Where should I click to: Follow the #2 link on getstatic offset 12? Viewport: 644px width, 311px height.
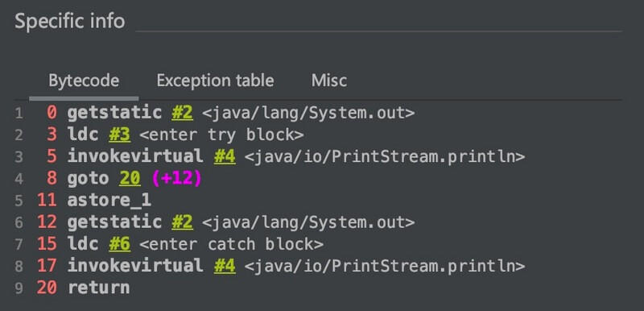pyautogui.click(x=182, y=222)
